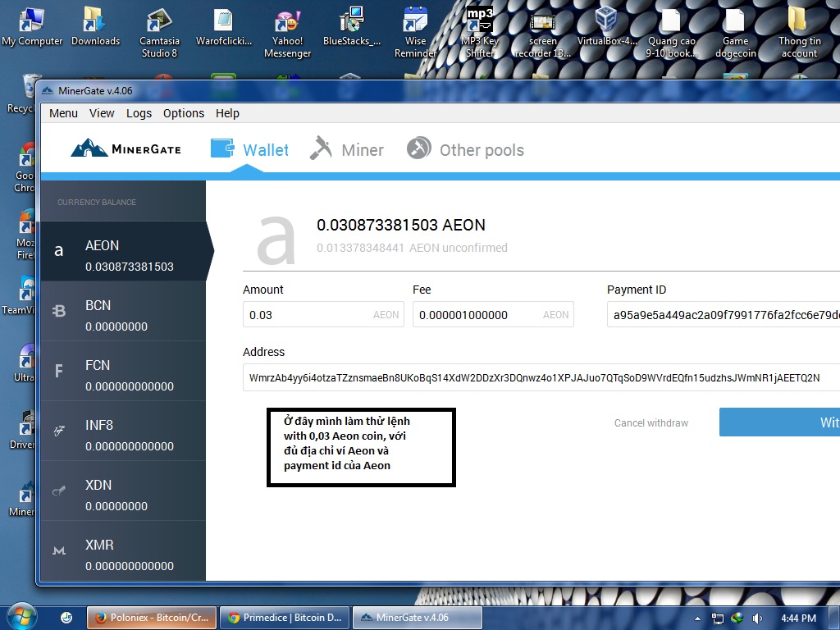The width and height of the screenshot is (840, 630).
Task: Click the 0.013378348441 AEON unconfirmed text
Action: click(412, 248)
